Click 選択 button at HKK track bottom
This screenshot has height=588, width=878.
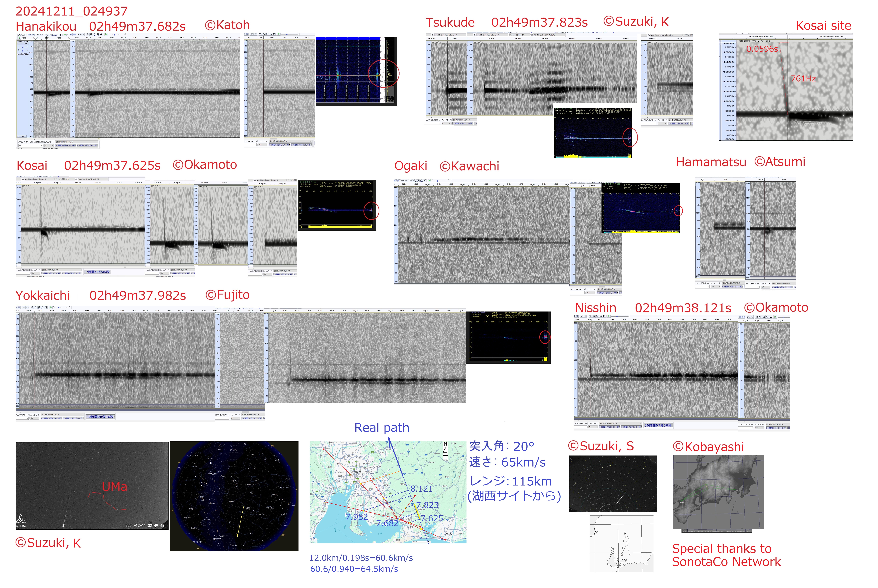pyautogui.click(x=23, y=136)
